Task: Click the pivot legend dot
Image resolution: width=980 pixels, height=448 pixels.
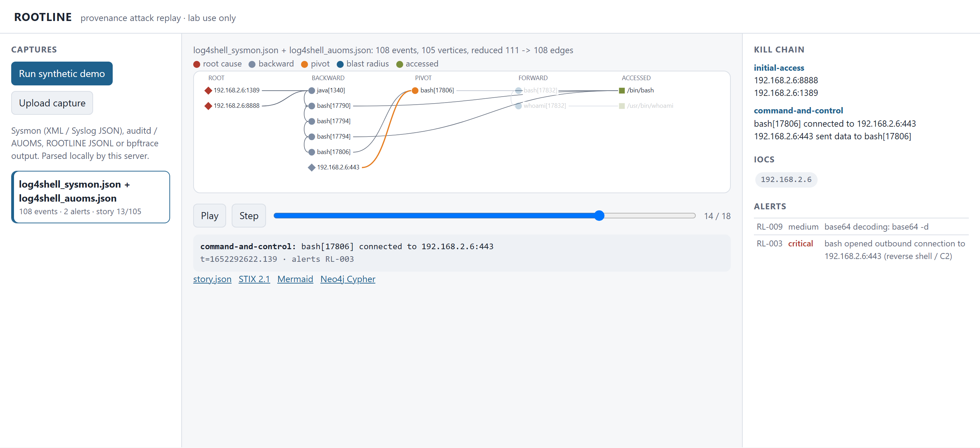Action: (x=304, y=64)
